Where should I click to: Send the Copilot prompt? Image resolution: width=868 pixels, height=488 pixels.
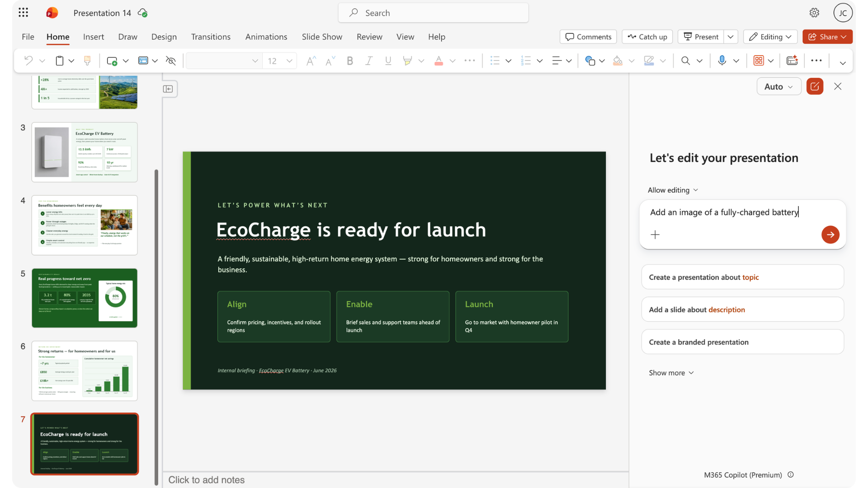pos(830,235)
